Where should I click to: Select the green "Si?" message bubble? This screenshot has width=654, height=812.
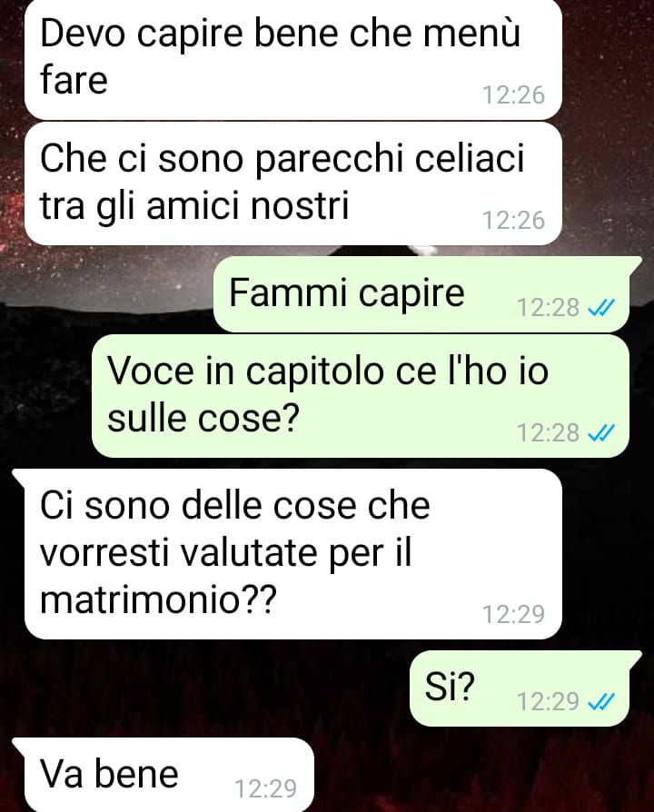[520, 688]
